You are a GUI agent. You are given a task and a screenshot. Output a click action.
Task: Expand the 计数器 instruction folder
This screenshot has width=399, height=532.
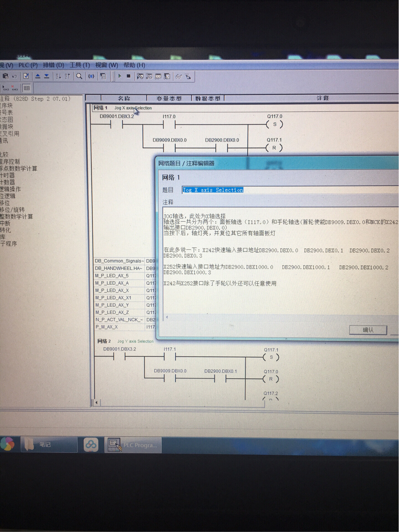7,182
